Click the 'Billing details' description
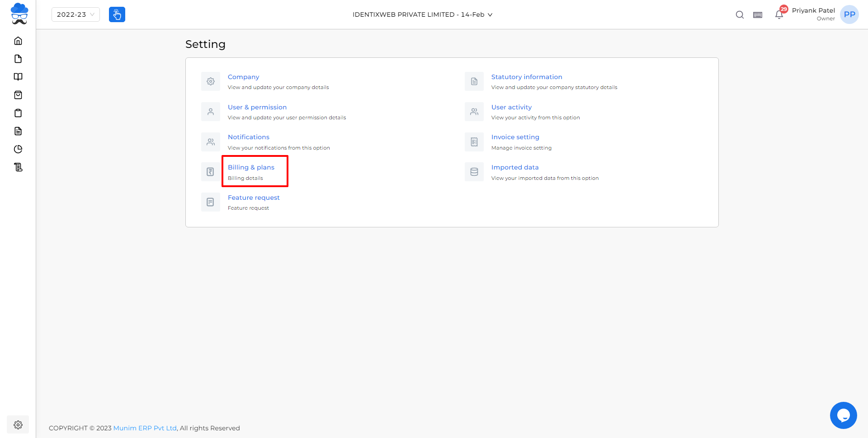Image resolution: width=868 pixels, height=438 pixels. [245, 178]
